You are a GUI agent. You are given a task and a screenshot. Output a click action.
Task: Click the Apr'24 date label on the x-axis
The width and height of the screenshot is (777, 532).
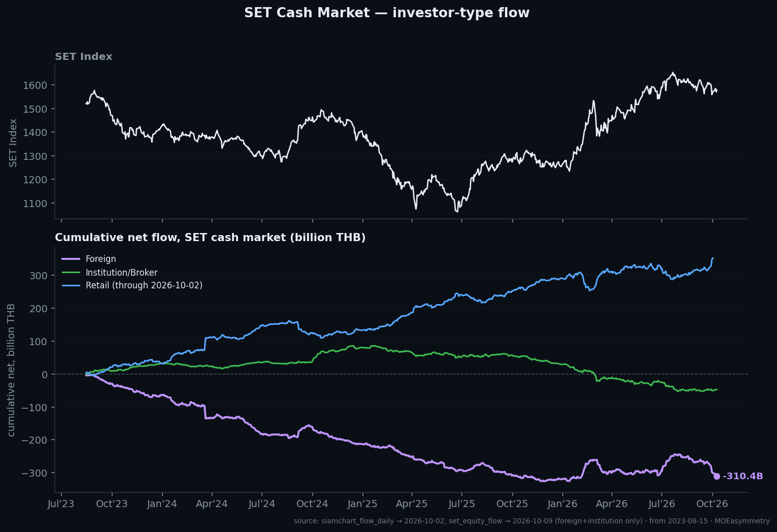pos(212,504)
